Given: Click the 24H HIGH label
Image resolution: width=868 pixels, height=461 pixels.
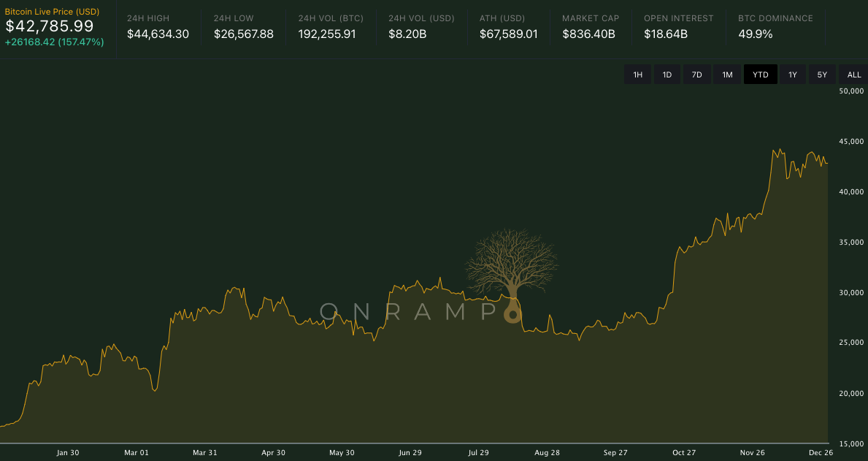Looking at the screenshot, I should [x=148, y=18].
